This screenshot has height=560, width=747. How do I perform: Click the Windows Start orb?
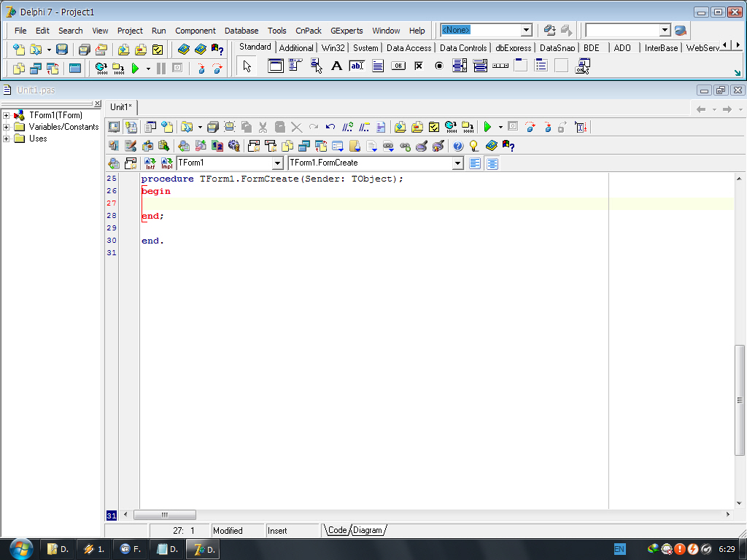tap(21, 548)
